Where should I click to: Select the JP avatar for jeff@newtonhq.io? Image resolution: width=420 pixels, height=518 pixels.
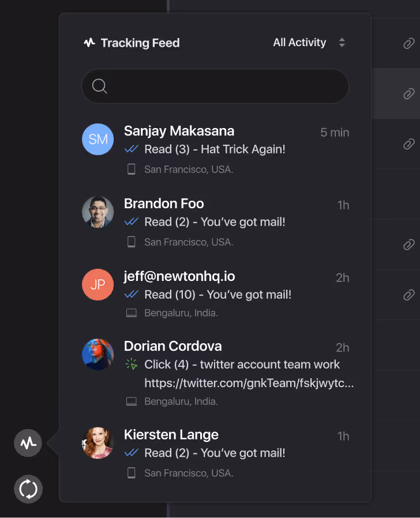point(98,284)
